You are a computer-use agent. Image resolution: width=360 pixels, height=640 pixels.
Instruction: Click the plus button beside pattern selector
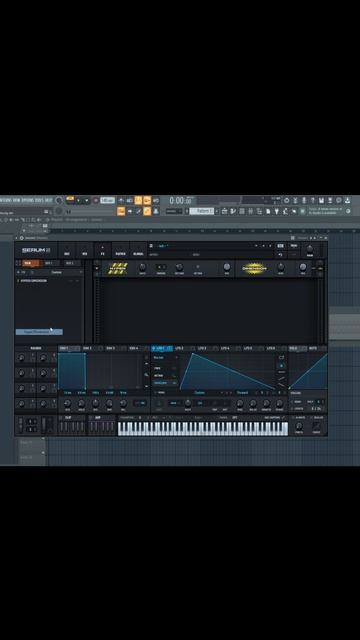[217, 211]
